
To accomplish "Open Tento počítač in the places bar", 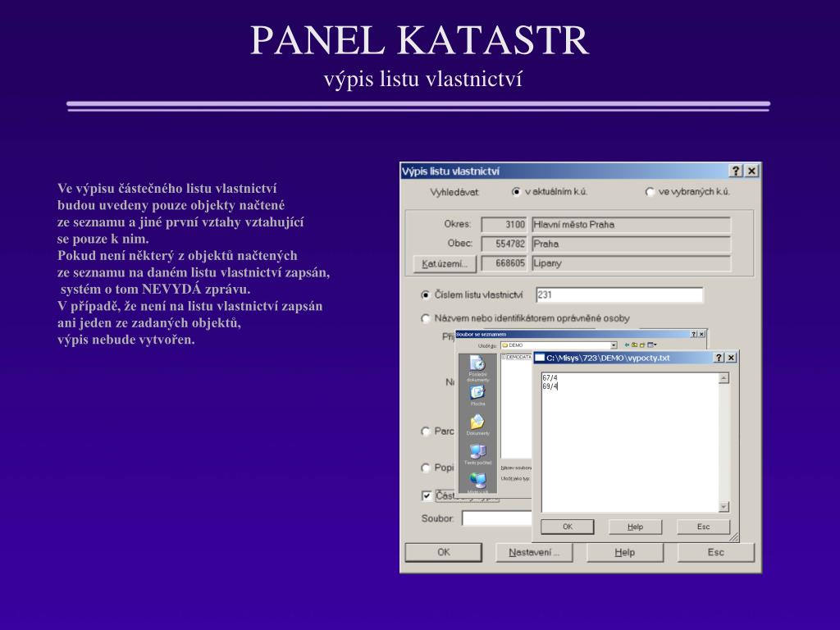I will pyautogui.click(x=477, y=454).
